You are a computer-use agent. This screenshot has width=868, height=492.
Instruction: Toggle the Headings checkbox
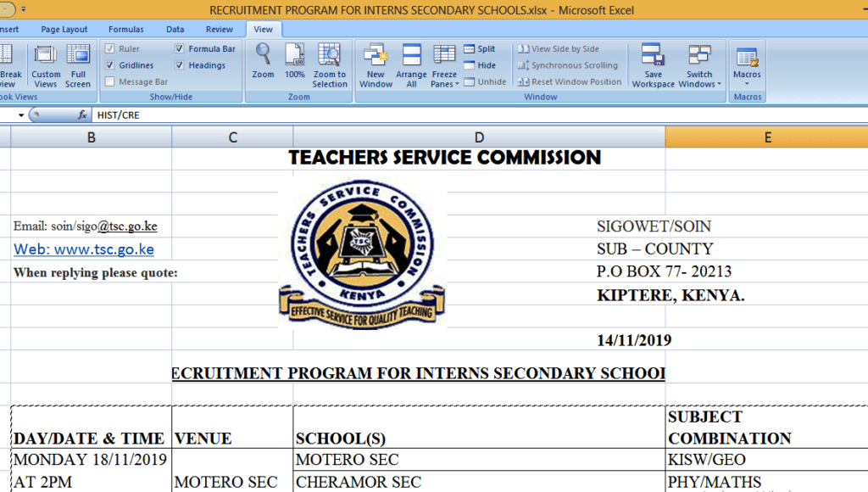click(180, 65)
